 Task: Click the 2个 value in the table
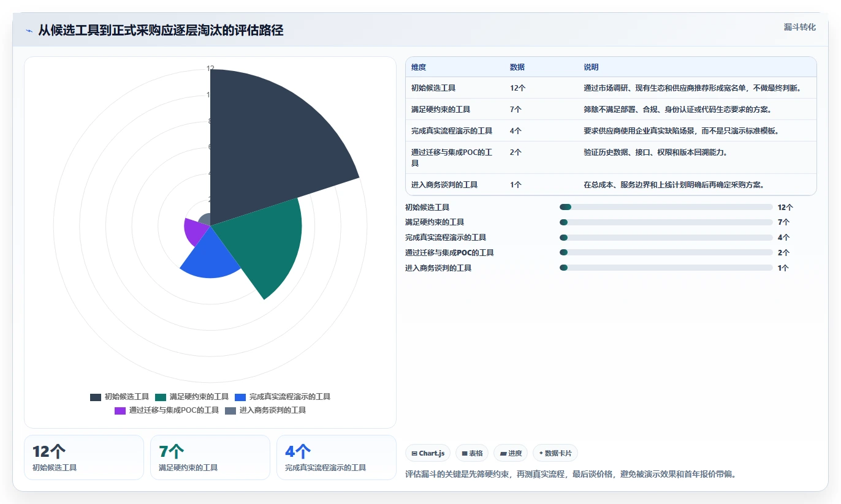516,152
